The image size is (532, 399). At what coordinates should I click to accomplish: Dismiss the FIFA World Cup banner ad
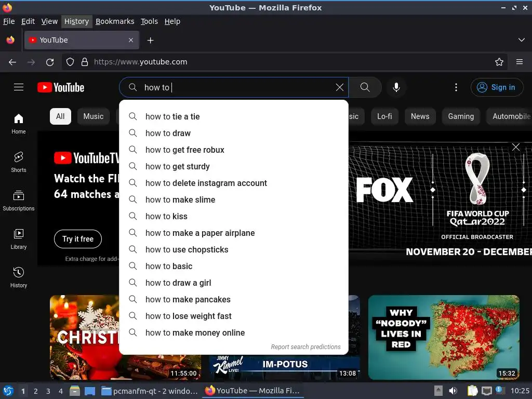[x=516, y=147]
